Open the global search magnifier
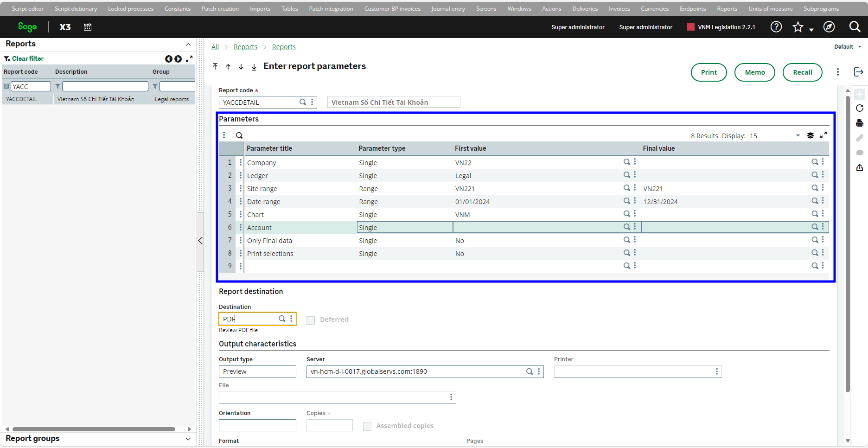The image size is (868, 448). point(855,27)
